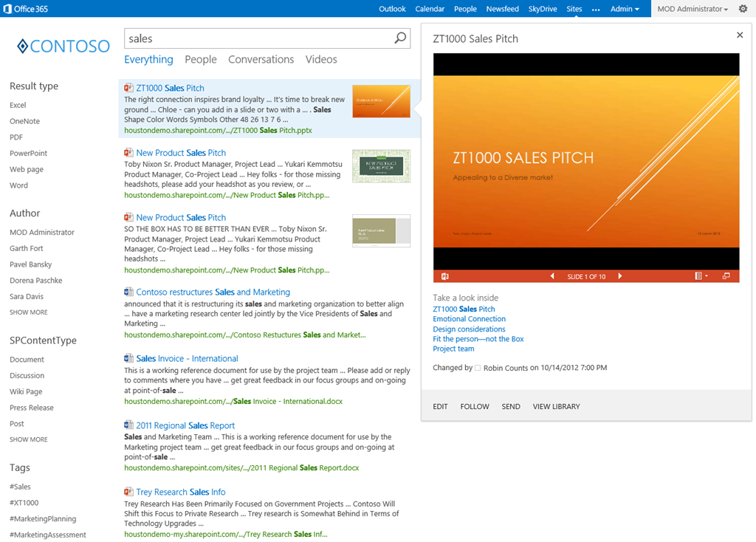The image size is (756, 542).
Task: Filter by author Sara Davis
Action: 27,297
